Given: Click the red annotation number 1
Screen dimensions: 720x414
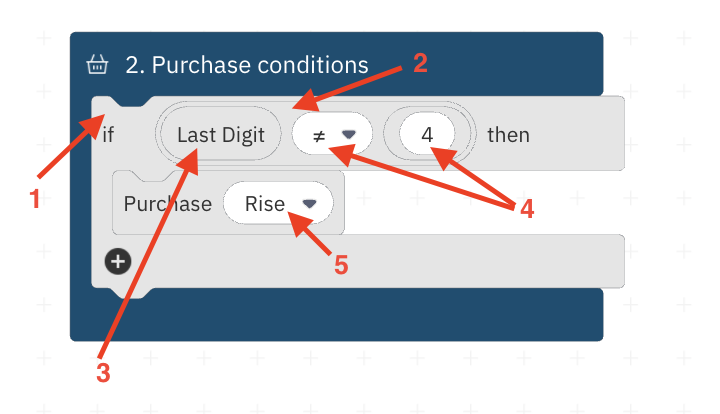Looking at the screenshot, I should pos(34,200).
